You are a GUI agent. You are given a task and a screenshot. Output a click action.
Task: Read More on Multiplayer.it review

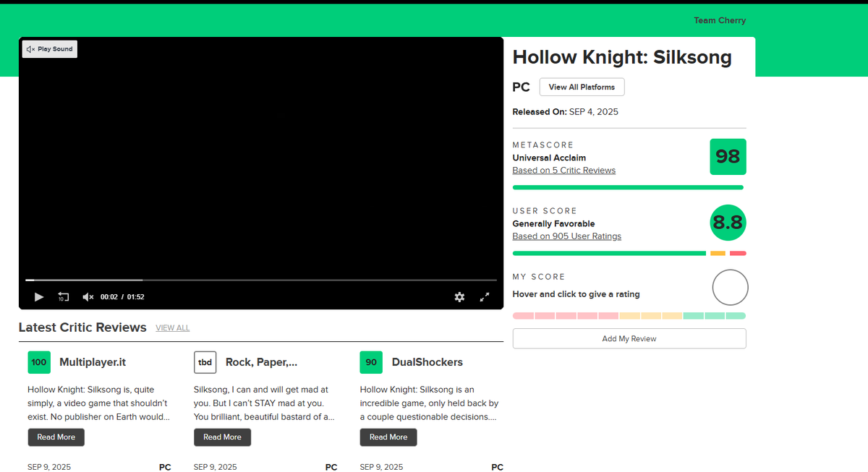point(56,437)
